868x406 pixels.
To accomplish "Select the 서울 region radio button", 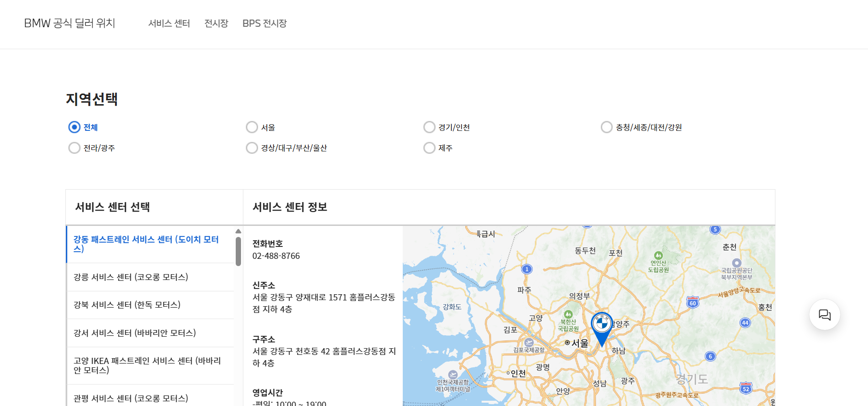I will [251, 127].
